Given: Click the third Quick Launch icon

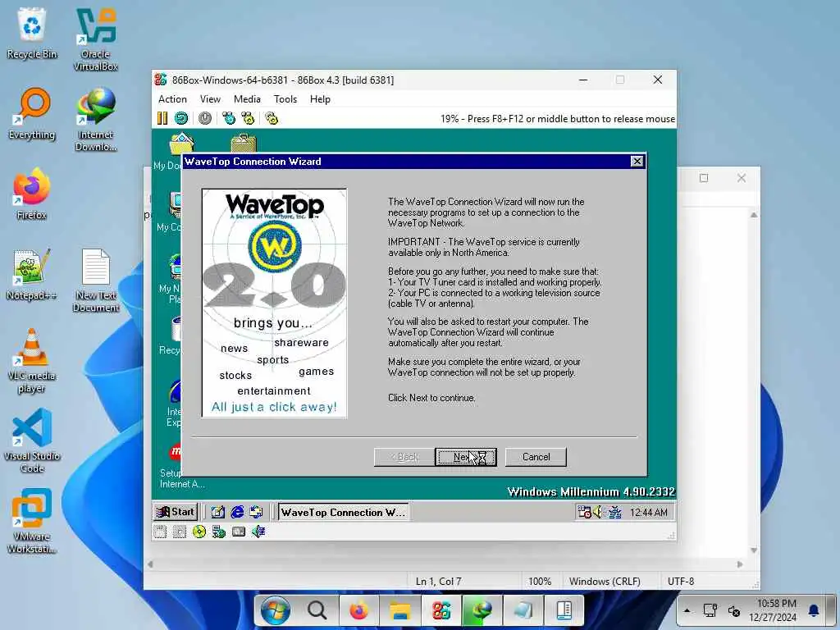Looking at the screenshot, I should coord(256,512).
